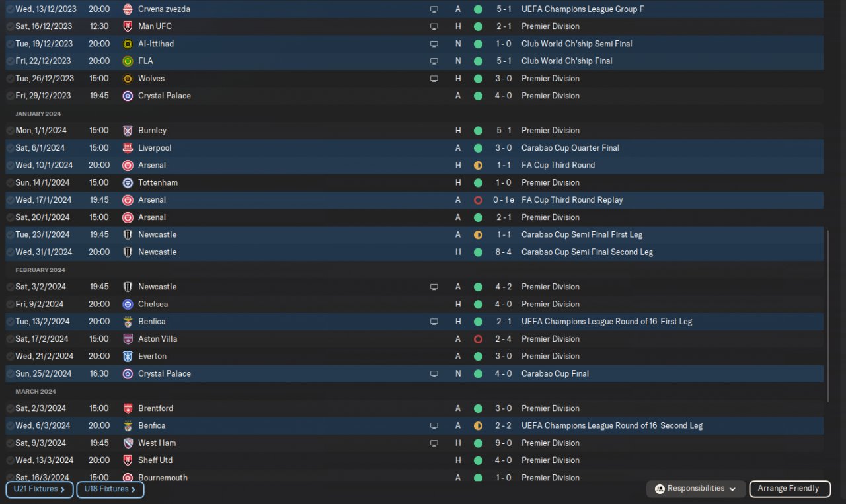
Task: Click the Everton club badge
Action: [x=128, y=356]
